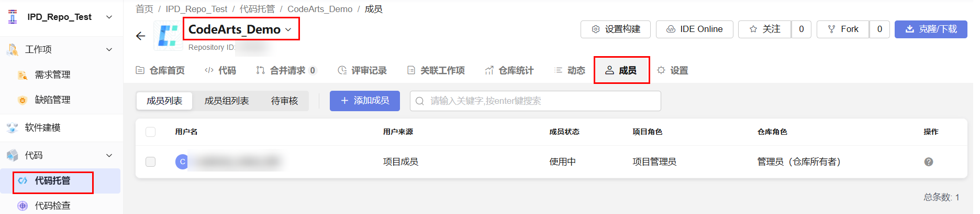Click the 管理员（仓库所有者）cell
Screen dimensions: 980x214
[799, 162]
